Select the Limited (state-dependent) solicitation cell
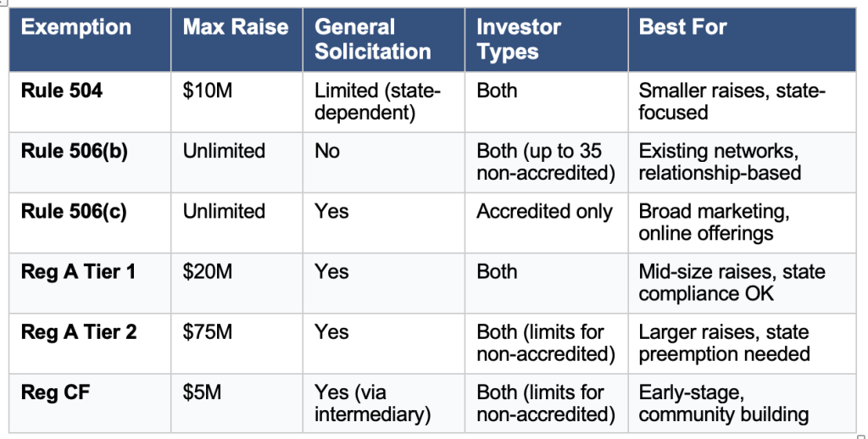 (377, 102)
